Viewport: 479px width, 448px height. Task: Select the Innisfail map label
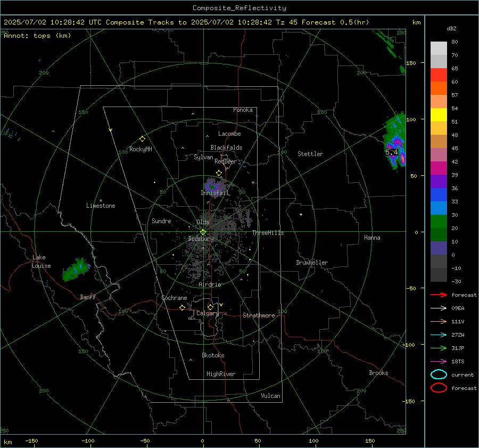[214, 193]
